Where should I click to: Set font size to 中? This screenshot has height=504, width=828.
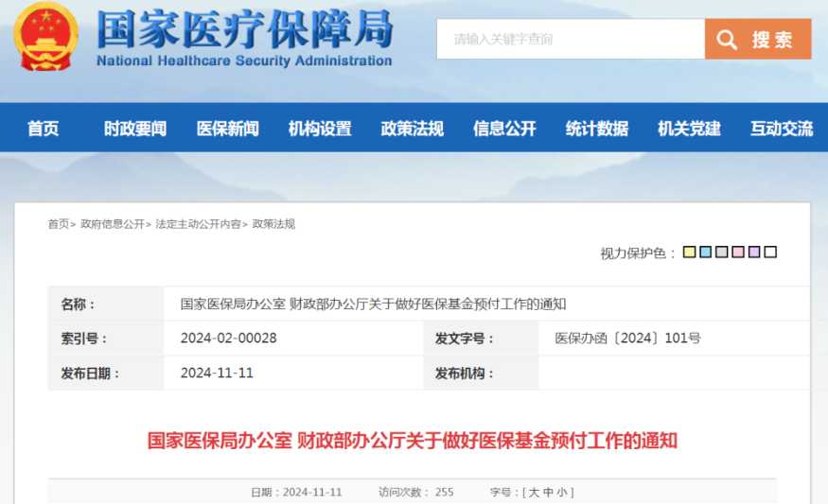pyautogui.click(x=548, y=493)
